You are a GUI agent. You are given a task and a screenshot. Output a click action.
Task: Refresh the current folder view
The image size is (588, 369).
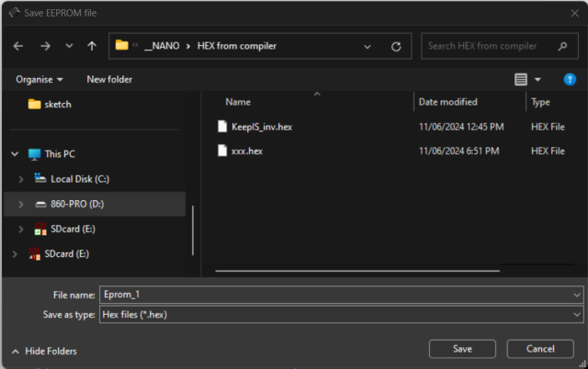click(396, 46)
